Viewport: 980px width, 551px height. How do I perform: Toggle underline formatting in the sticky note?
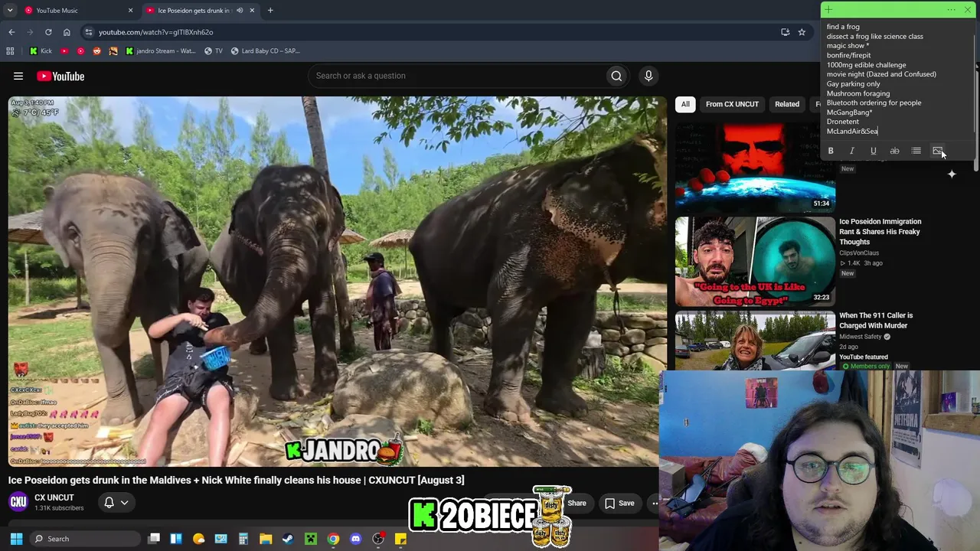tap(873, 151)
